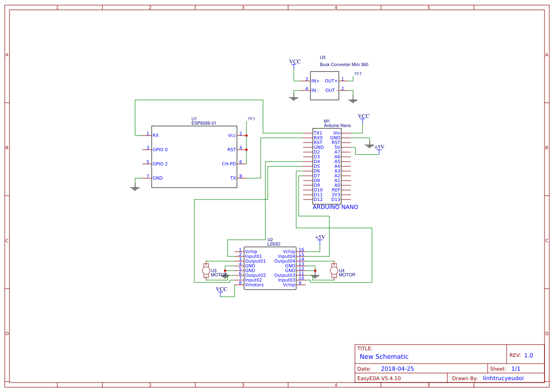The height and width of the screenshot is (392, 554).
Task: Click the OUT+ pin on buck converter
Action: coord(331,81)
